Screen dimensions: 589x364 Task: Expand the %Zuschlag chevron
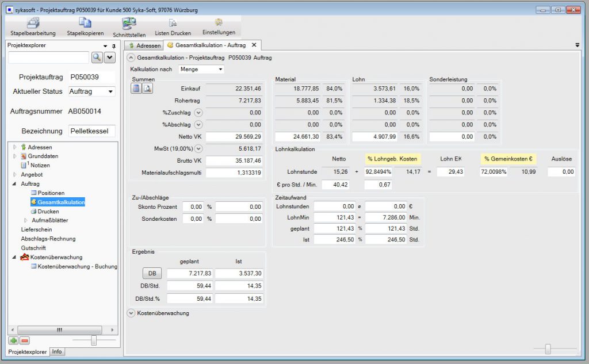[x=198, y=112]
